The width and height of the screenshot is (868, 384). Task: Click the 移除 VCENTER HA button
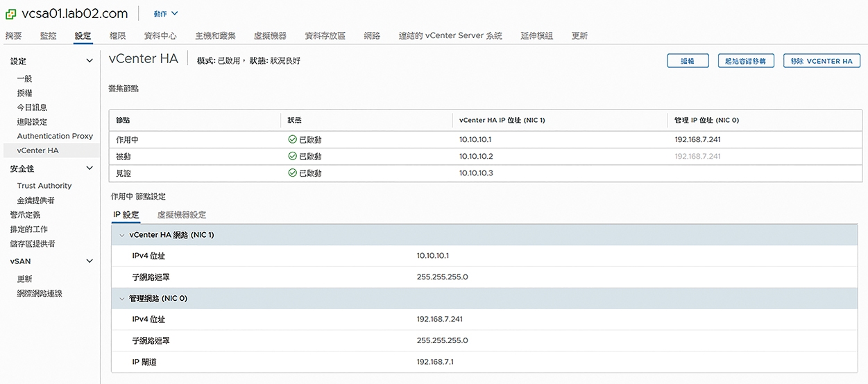click(822, 61)
